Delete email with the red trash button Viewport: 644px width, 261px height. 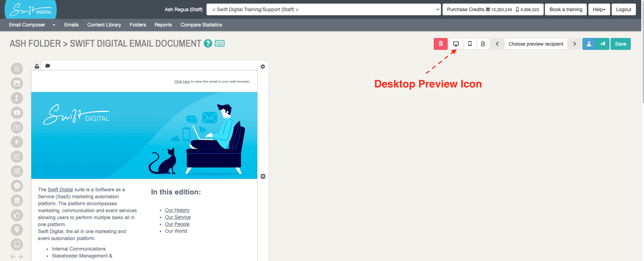[441, 44]
